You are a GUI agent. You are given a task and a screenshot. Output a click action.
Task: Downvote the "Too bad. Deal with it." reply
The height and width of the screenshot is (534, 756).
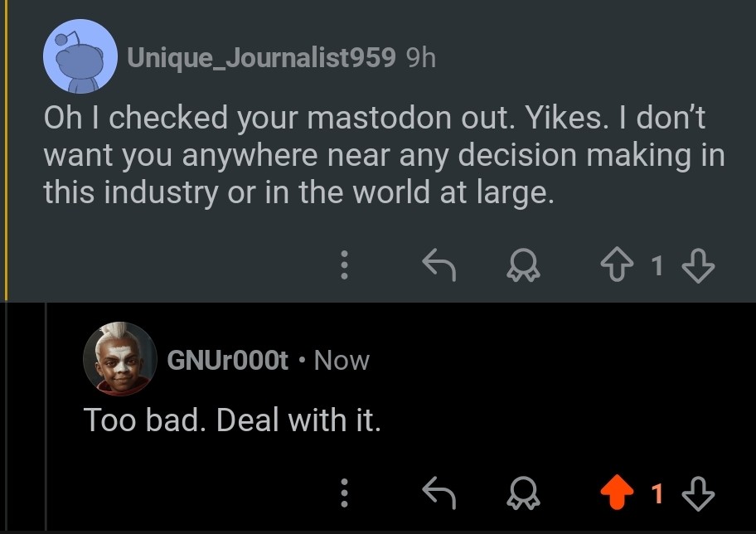(696, 494)
